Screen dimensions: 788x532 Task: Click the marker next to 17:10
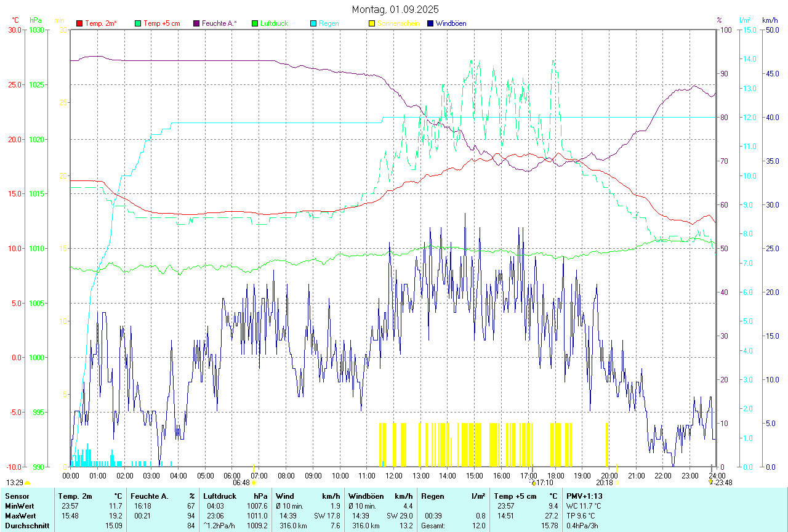(534, 483)
